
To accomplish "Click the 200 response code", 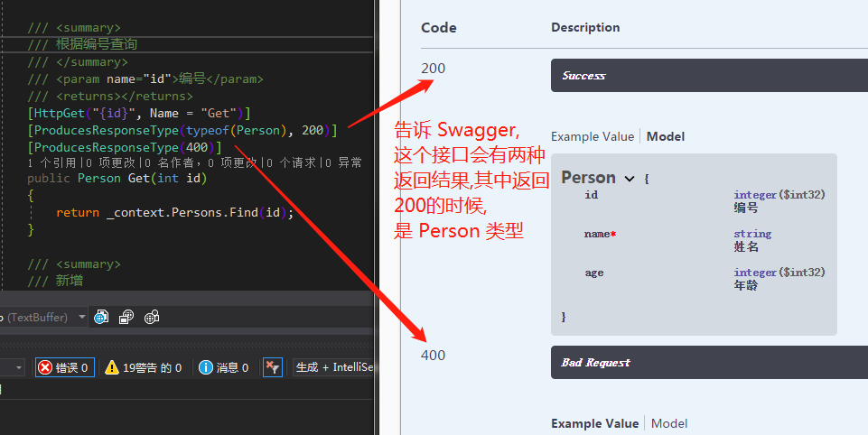I will [x=433, y=68].
